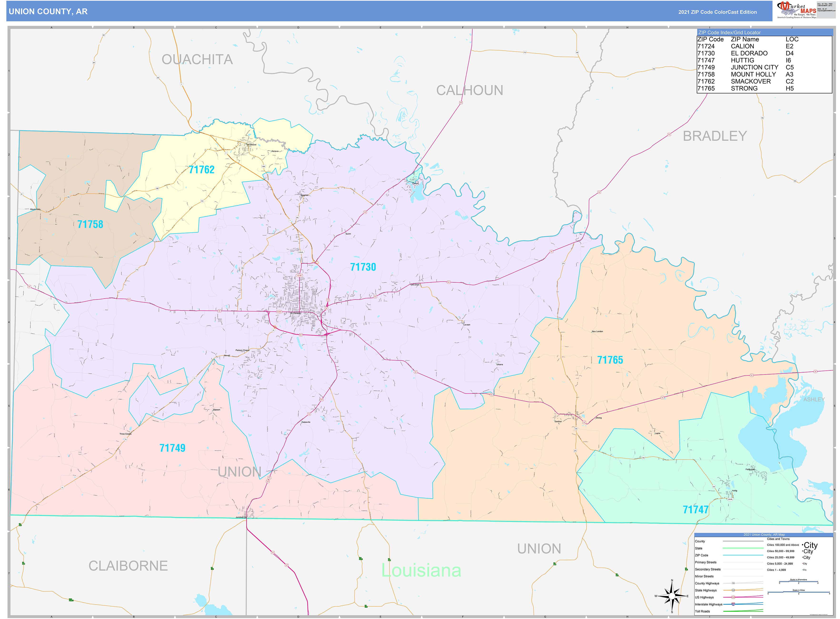Click the Old Union town label
840x619 pixels.
tap(415, 285)
